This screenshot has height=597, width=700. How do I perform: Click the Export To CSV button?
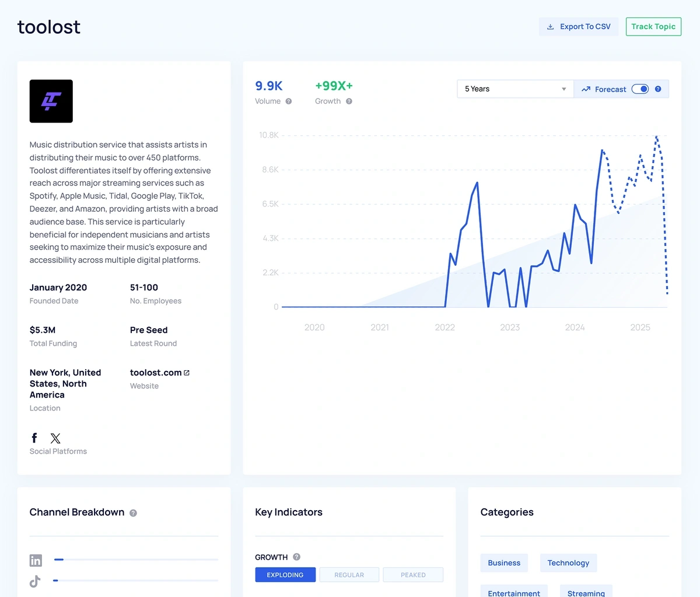click(x=579, y=27)
